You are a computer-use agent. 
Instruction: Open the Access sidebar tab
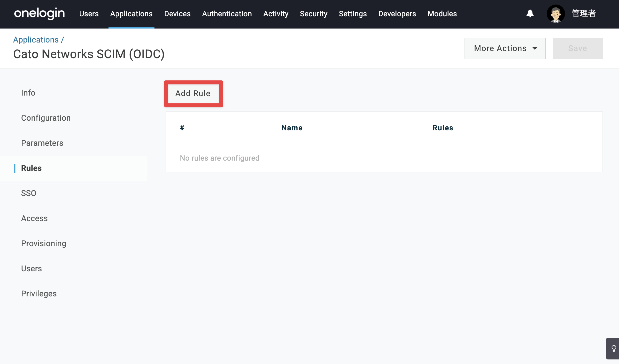pos(34,219)
